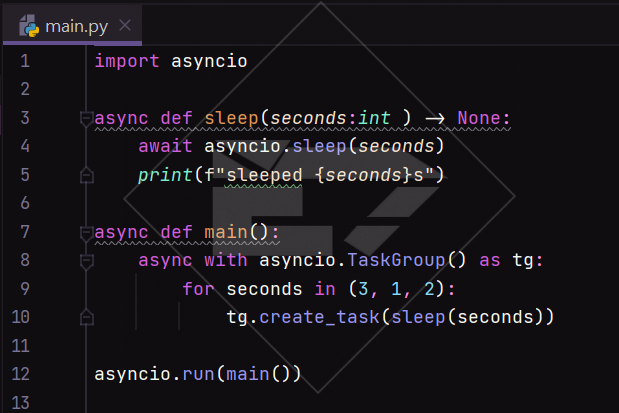Screen dimensions: 619x413
Task: Click 'async' keyword on line 3
Action: [121, 118]
